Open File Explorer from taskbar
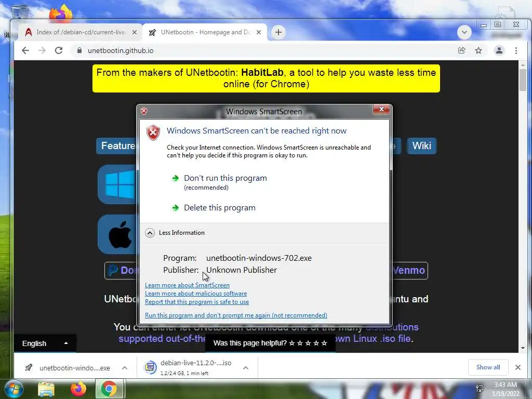 (x=46, y=389)
